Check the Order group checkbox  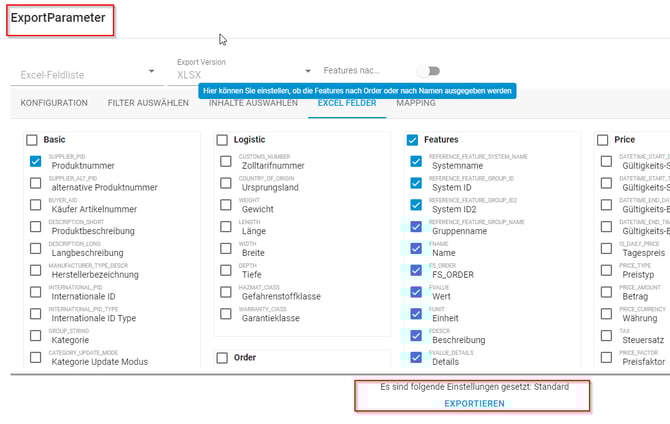223,357
